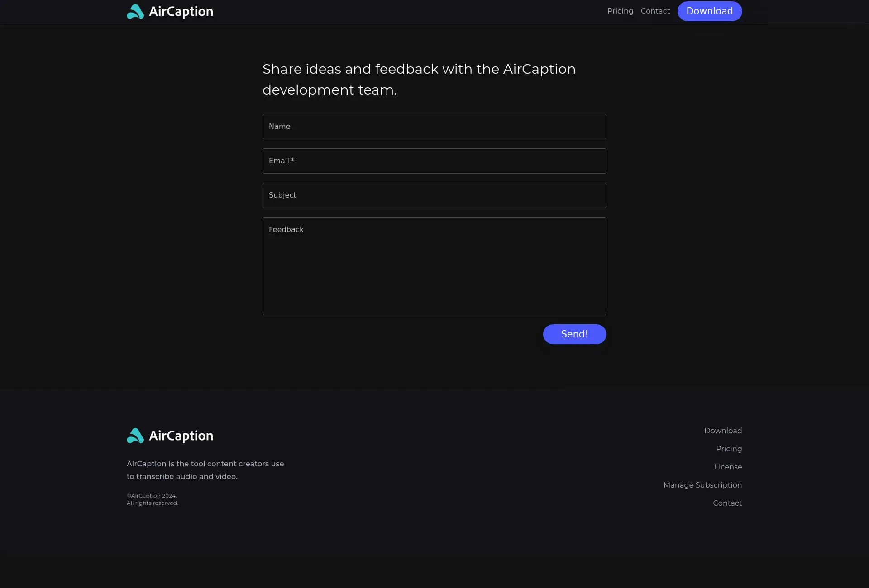Image resolution: width=869 pixels, height=588 pixels.
Task: Open the Contact link in the top navigation
Action: [x=655, y=11]
